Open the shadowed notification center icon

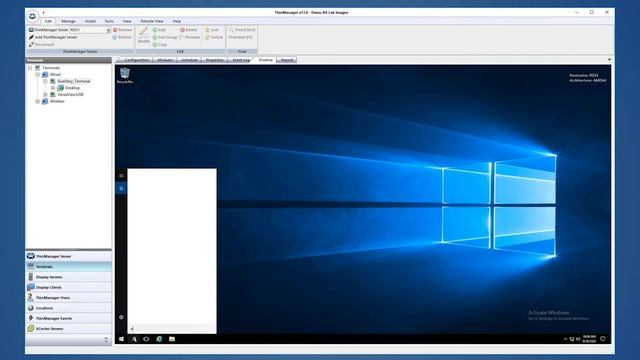[603, 339]
